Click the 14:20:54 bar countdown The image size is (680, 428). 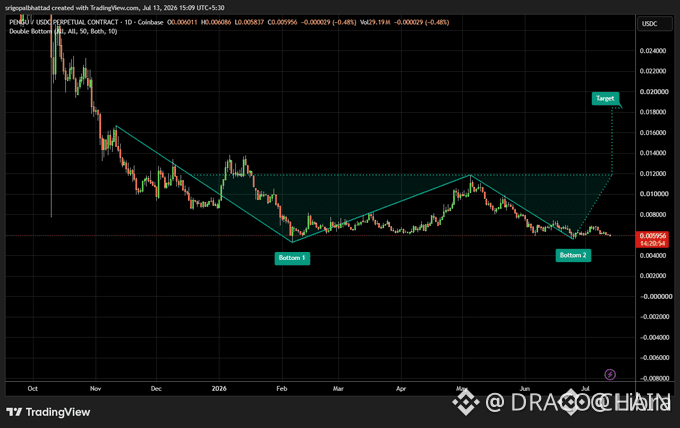pos(653,244)
